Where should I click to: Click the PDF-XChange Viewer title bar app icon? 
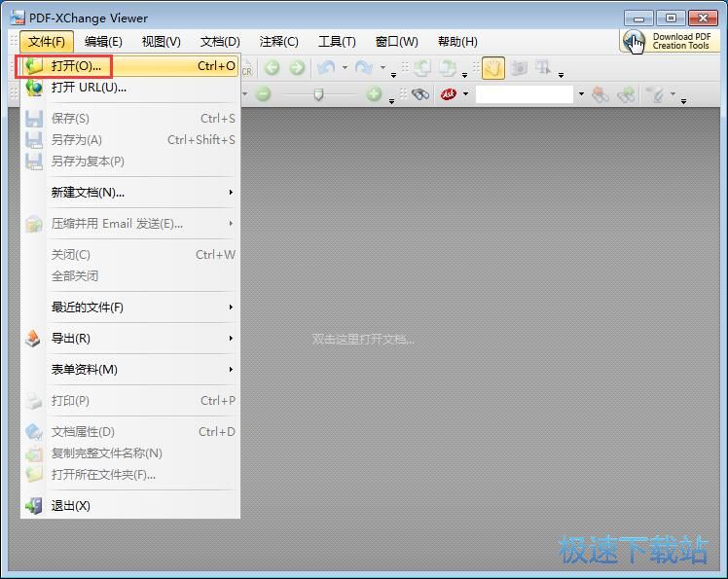pyautogui.click(x=18, y=18)
